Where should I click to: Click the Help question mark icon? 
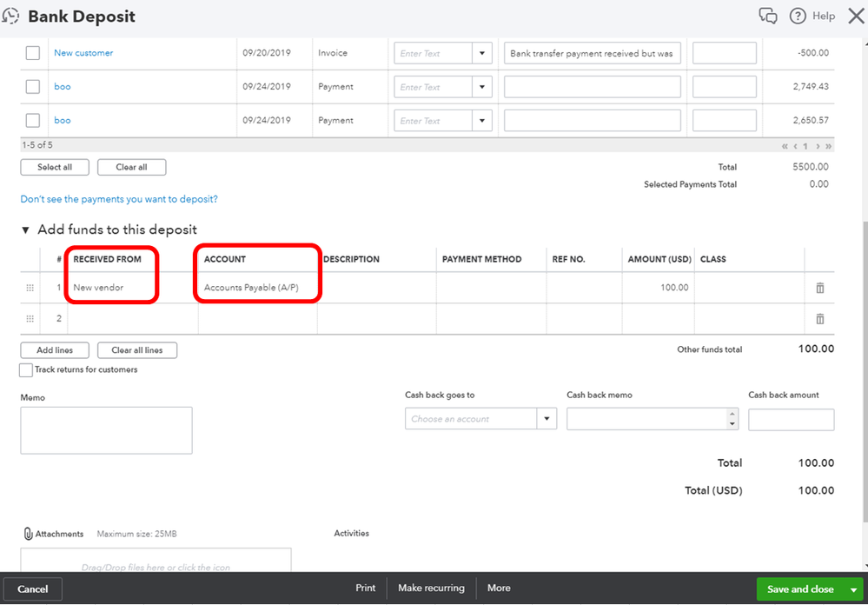tap(797, 16)
